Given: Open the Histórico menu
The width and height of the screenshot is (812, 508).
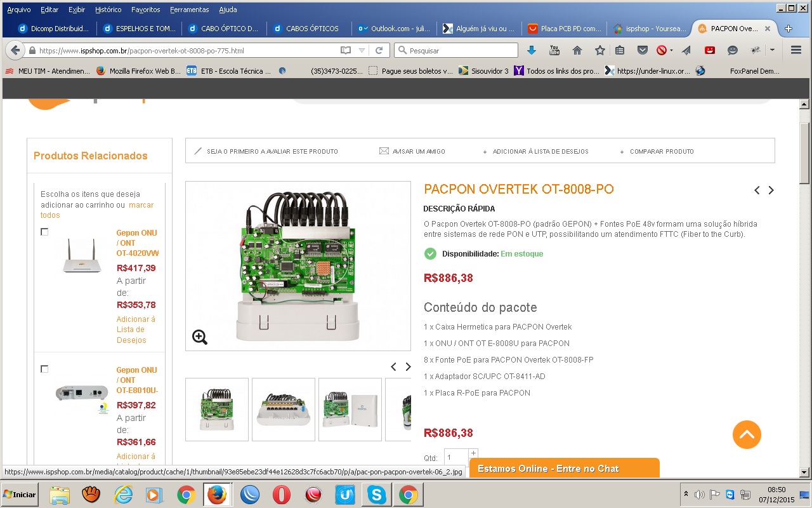Looking at the screenshot, I should click(108, 10).
